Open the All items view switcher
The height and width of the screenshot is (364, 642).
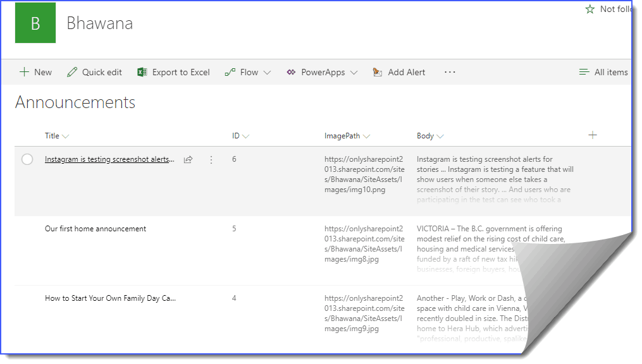[604, 72]
